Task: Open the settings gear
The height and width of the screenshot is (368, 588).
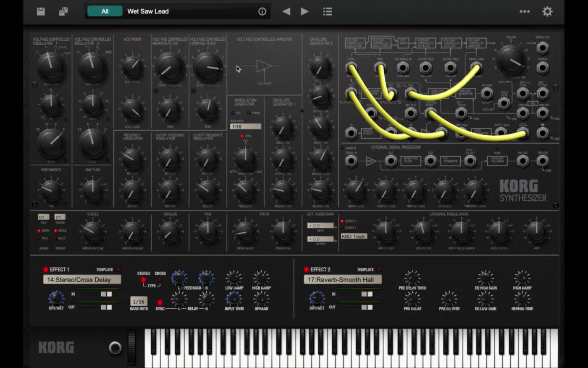Action: click(547, 11)
